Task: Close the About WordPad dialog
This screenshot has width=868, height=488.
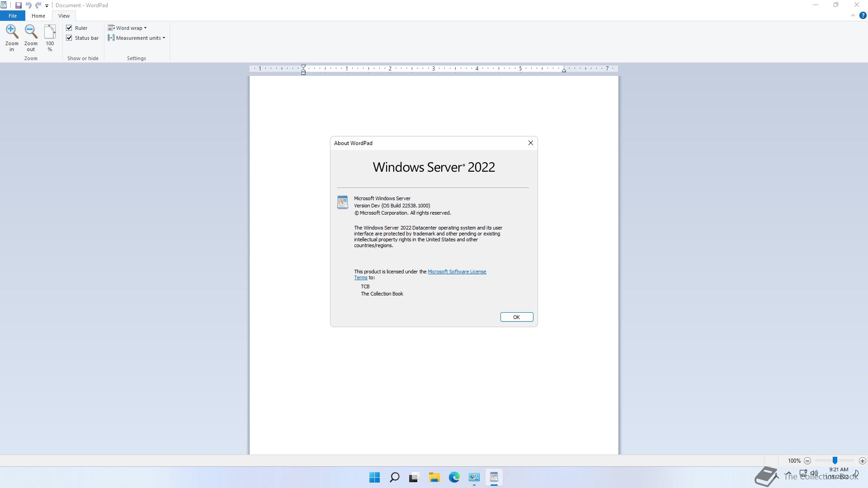Action: point(531,143)
